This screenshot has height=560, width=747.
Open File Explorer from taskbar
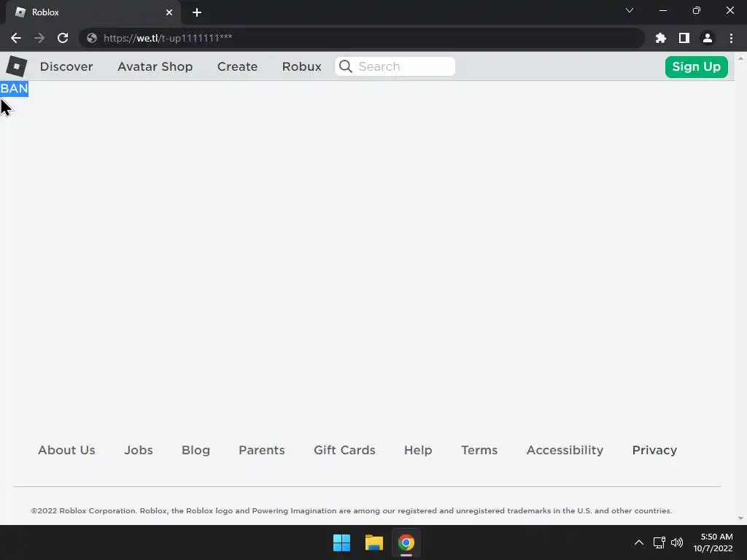click(x=374, y=542)
